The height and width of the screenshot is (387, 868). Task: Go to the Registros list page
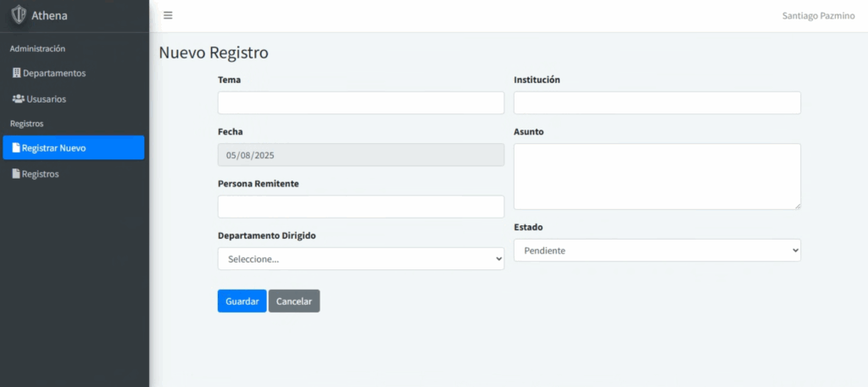(41, 174)
